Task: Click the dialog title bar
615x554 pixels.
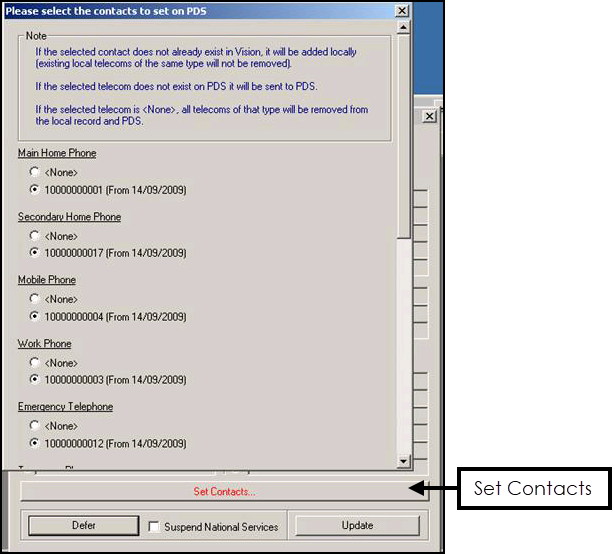Action: tap(200, 10)
